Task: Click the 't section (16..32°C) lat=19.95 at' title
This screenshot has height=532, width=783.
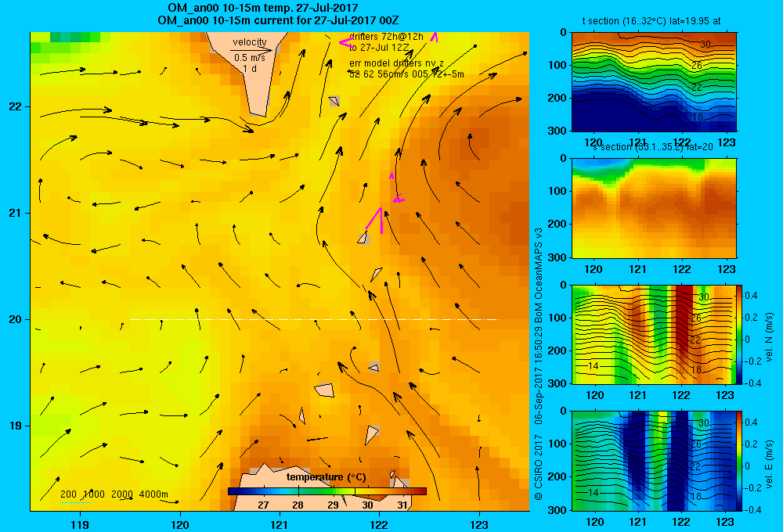Action: coord(651,21)
